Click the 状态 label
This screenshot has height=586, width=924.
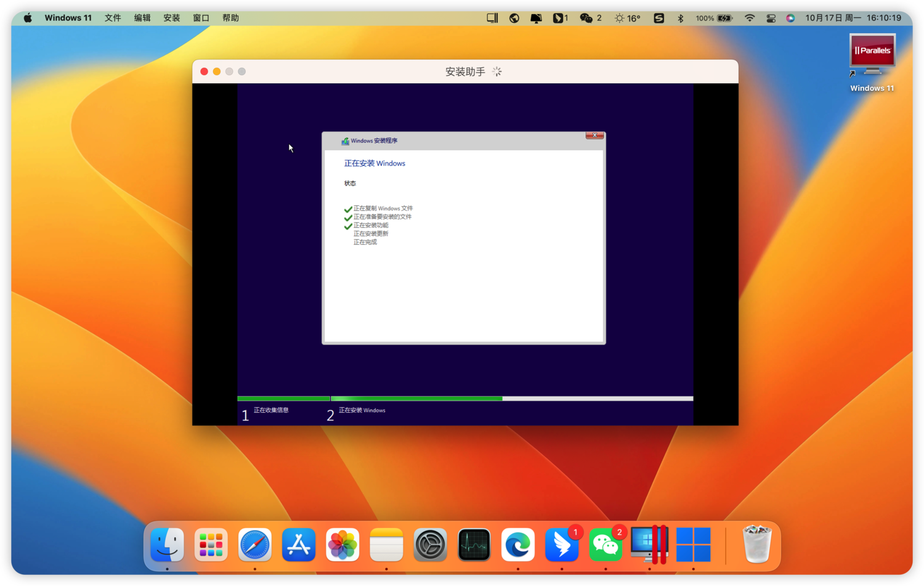coord(350,183)
